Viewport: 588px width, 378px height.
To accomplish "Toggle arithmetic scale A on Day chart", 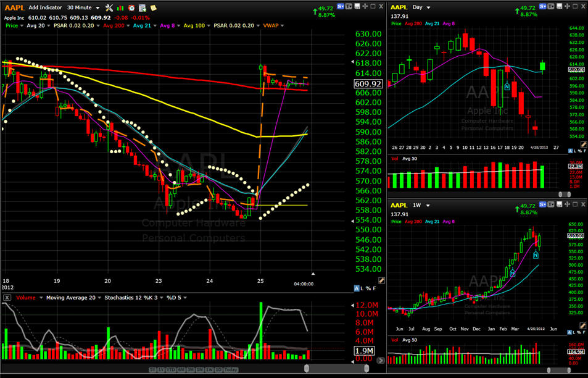I will click(x=570, y=151).
